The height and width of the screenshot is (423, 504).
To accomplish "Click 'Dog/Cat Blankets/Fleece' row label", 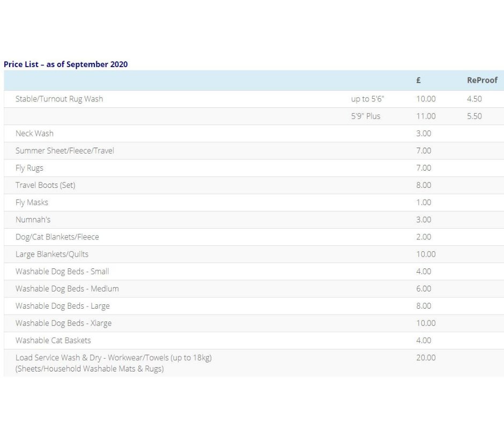I will [57, 237].
